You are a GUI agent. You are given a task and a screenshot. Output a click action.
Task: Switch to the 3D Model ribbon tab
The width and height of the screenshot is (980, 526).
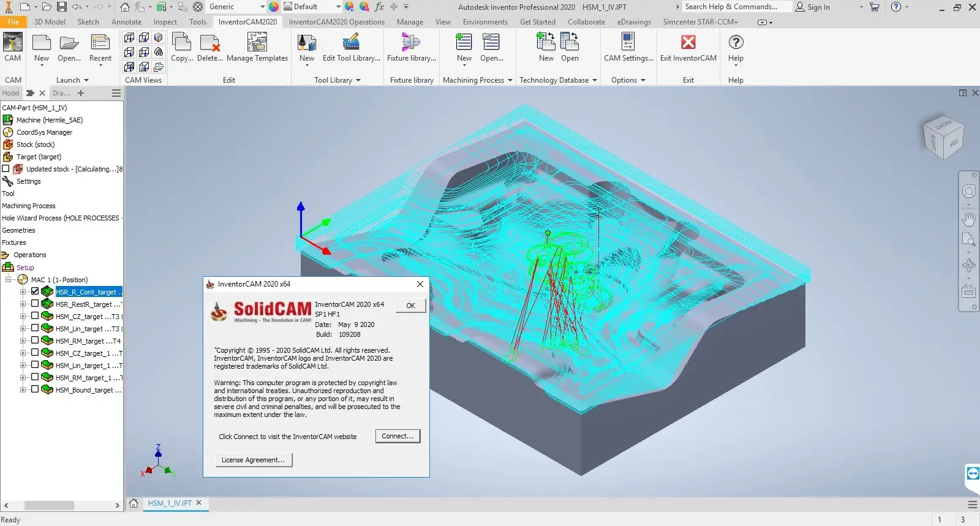[x=50, y=22]
